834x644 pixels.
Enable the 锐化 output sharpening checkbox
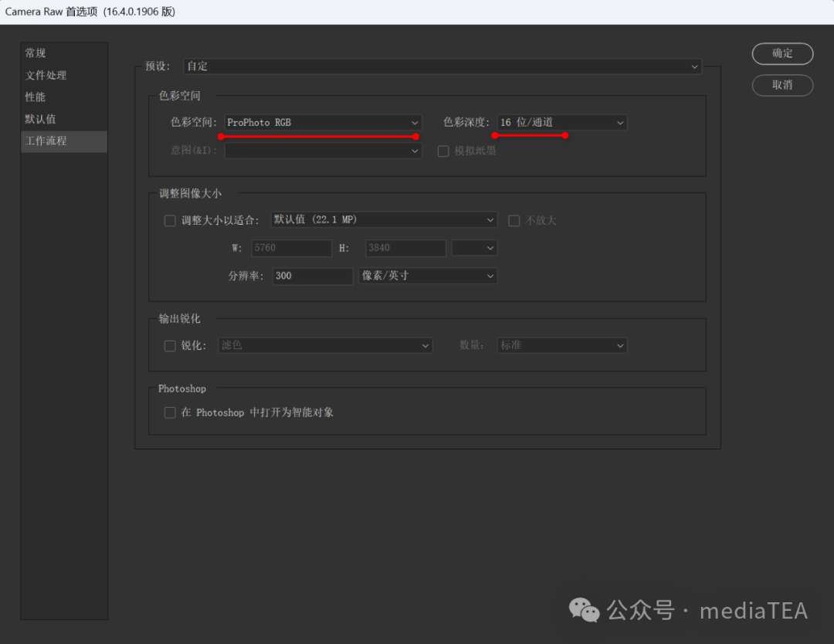[170, 346]
